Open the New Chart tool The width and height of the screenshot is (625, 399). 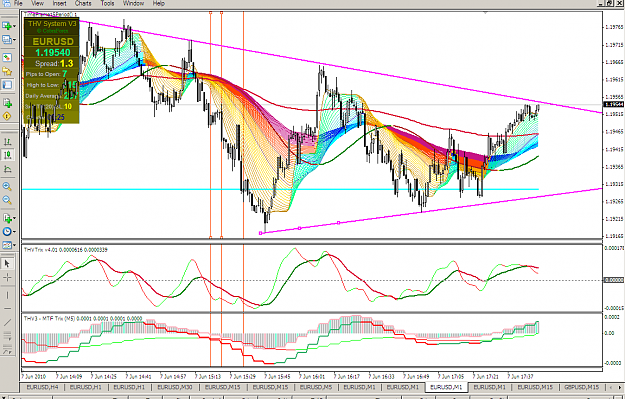click(7, 26)
